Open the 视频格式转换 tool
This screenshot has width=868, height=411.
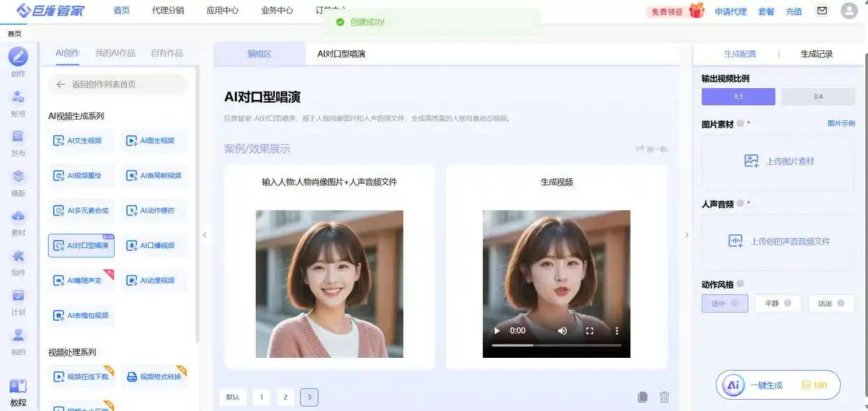[x=154, y=377]
